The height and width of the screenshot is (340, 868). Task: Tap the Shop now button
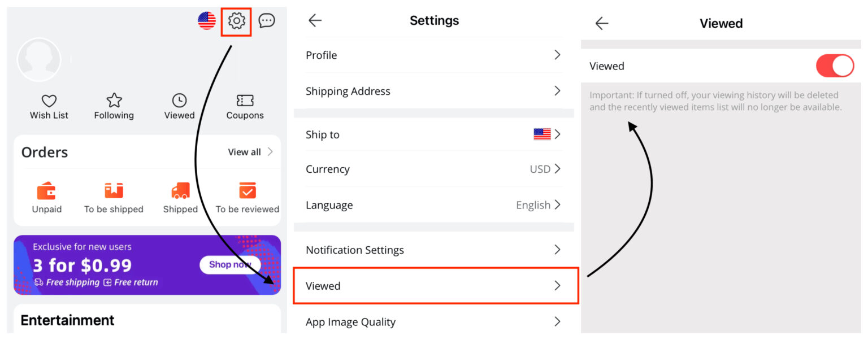229,264
